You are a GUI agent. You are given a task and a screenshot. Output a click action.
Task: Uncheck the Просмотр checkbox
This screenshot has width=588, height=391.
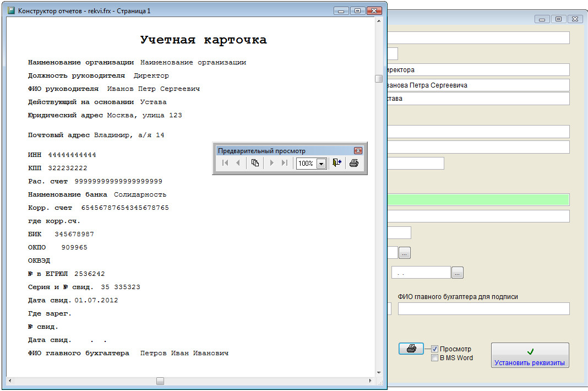(x=434, y=349)
